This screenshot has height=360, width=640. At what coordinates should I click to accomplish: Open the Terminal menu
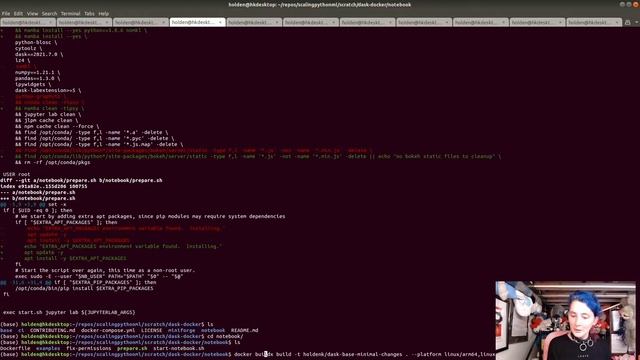[70, 13]
